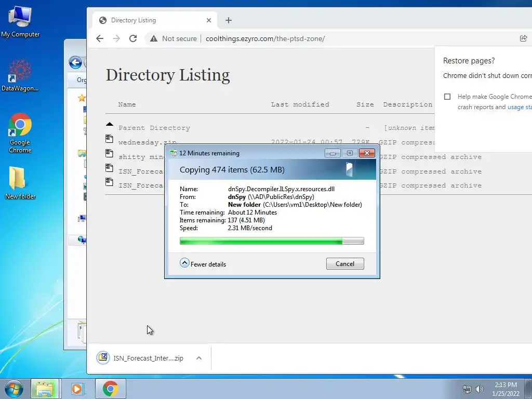The height and width of the screenshot is (399, 532).
Task: Reload the Directory Listing page
Action: tap(133, 38)
